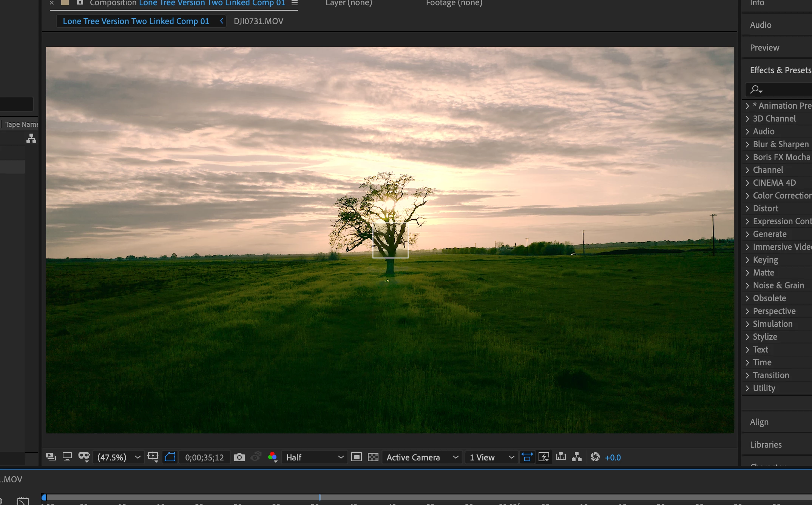Open the Align panel tab

[759, 422]
